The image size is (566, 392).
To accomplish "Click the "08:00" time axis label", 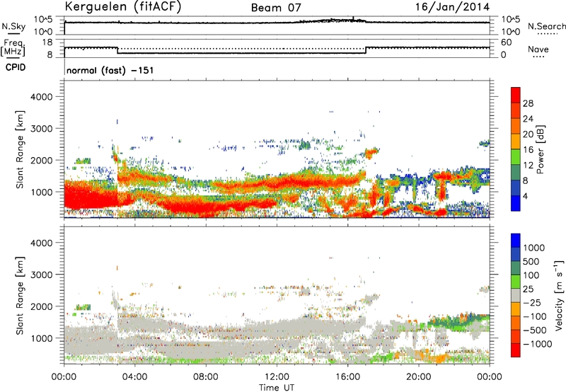I will (206, 377).
